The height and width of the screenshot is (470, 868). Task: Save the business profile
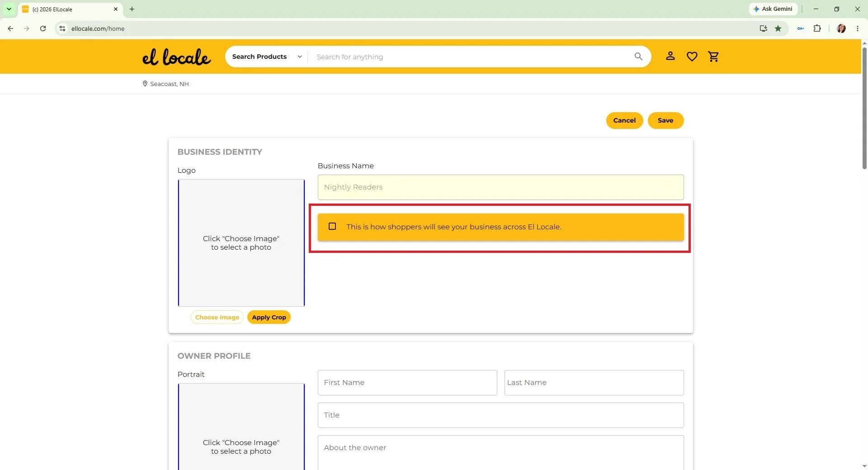point(665,120)
